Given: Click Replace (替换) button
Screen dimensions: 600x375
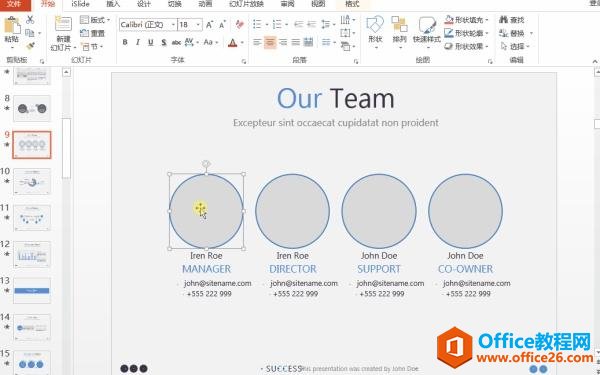Looking at the screenshot, I should coord(516,33).
